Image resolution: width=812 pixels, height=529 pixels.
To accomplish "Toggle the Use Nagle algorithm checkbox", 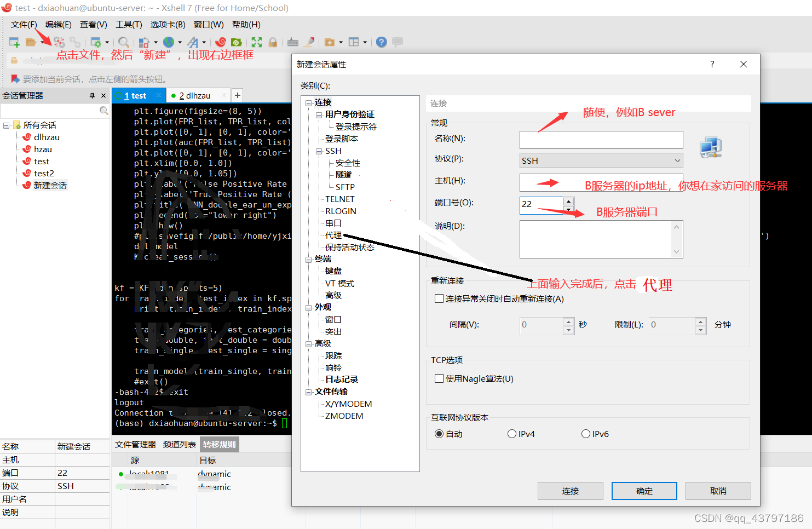I will (x=439, y=378).
